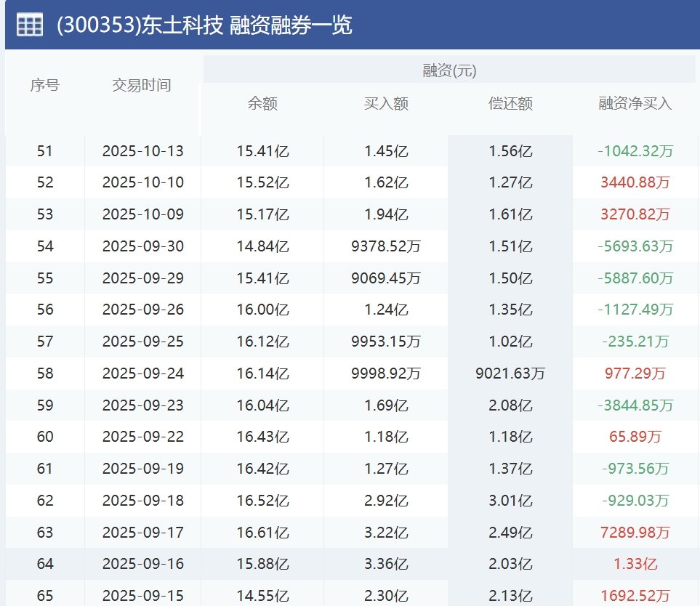700x606 pixels.
Task: Select date cell 2025-09-30
Action: coord(143,246)
